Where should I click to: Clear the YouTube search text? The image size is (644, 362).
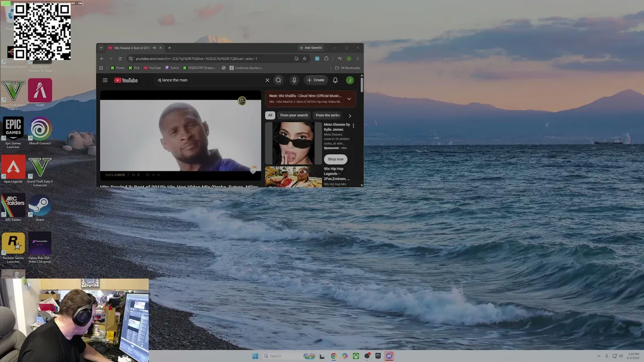[x=267, y=80]
